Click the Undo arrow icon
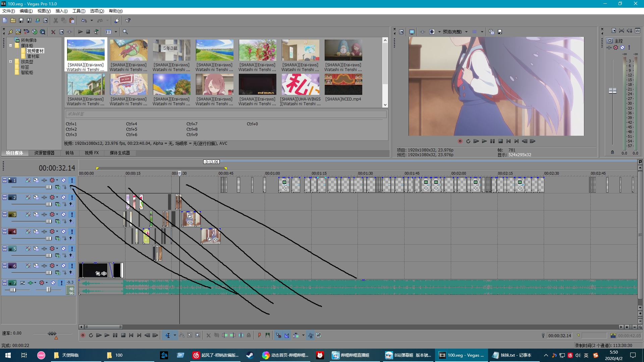The width and height of the screenshot is (644, 362). [x=84, y=20]
